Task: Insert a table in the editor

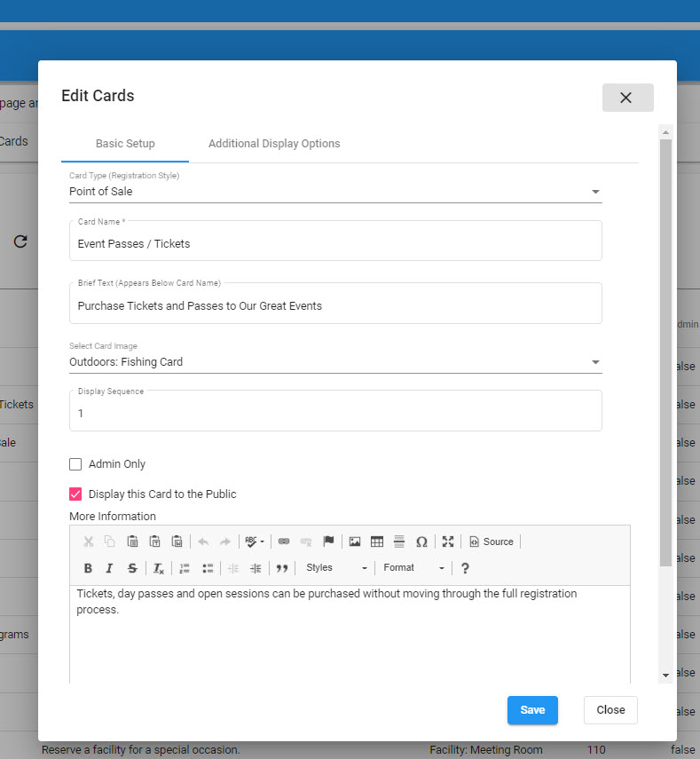Action: tap(377, 542)
